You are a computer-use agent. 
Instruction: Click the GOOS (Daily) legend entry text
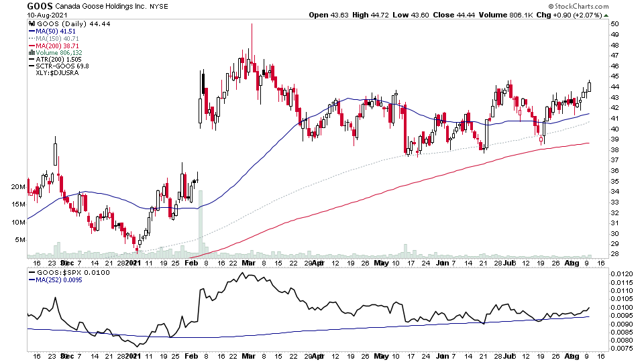click(x=74, y=24)
